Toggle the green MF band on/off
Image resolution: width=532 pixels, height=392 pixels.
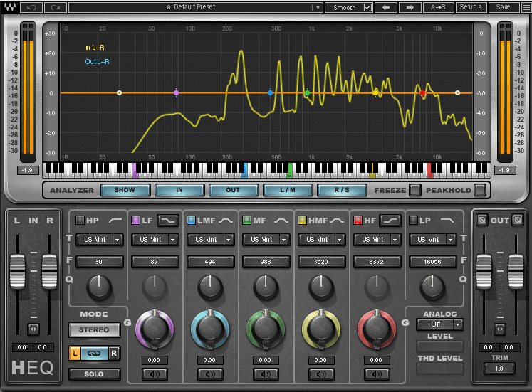coord(246,221)
